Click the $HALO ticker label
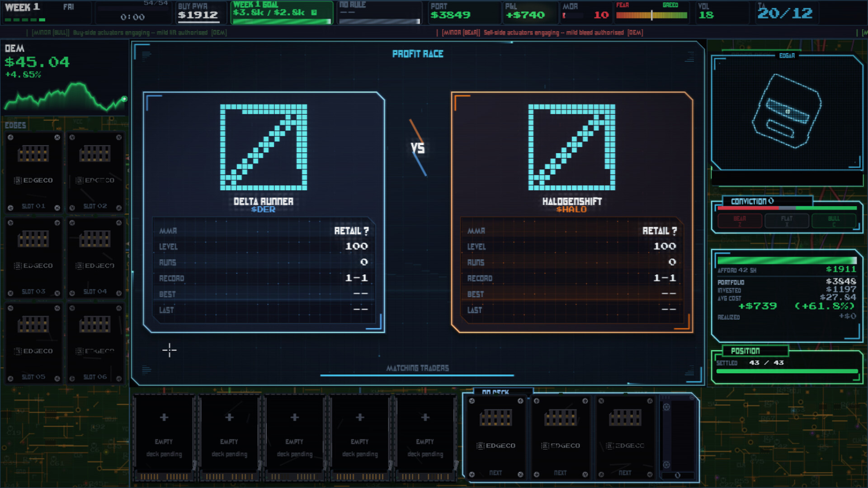 click(x=571, y=210)
